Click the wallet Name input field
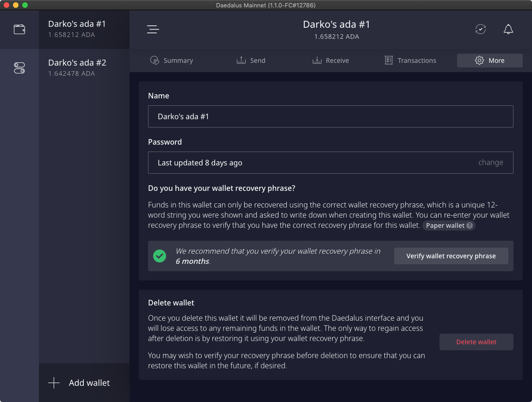Image resolution: width=532 pixels, height=402 pixels. coord(330,116)
